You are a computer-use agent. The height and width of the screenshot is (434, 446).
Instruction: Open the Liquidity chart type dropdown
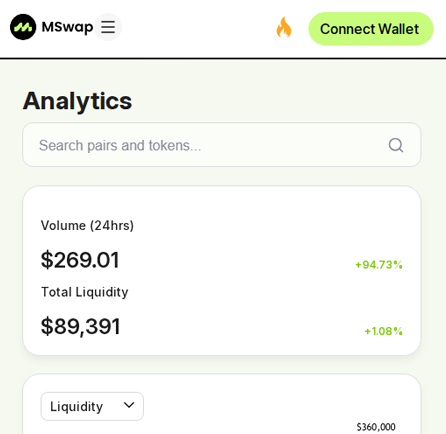coord(92,406)
